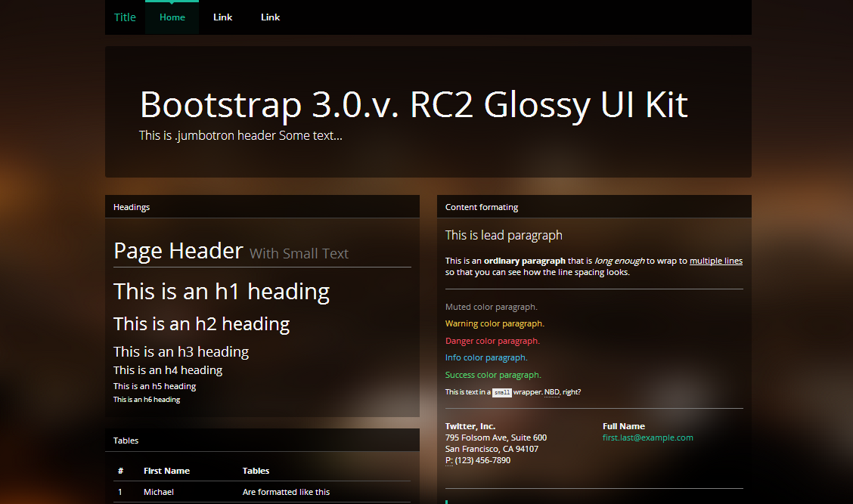Viewport: 853px width, 504px height.
Task: Click the Tables panel title
Action: pos(126,441)
